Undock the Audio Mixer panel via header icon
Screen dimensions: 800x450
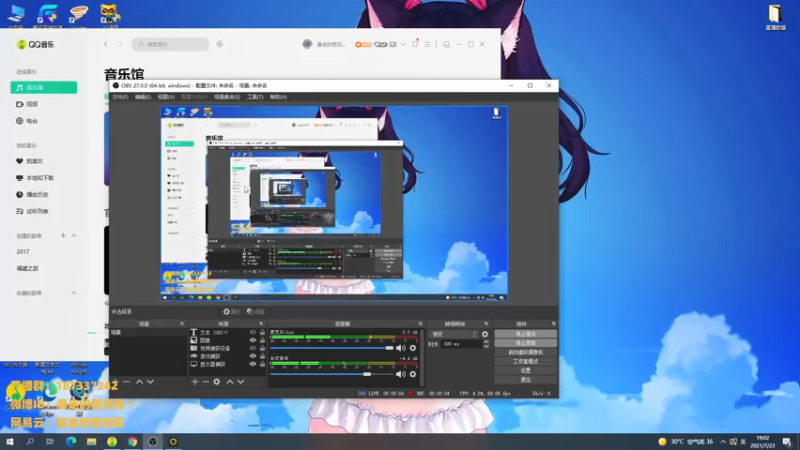tap(420, 324)
